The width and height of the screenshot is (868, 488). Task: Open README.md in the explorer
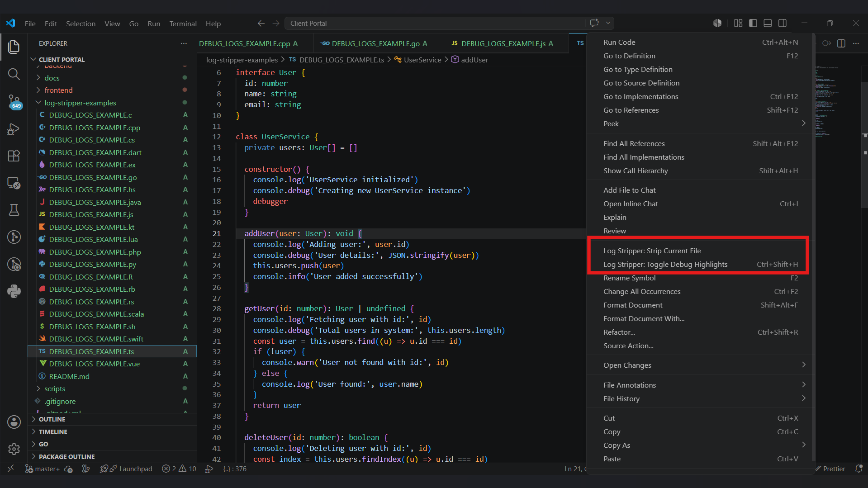[x=112, y=377]
